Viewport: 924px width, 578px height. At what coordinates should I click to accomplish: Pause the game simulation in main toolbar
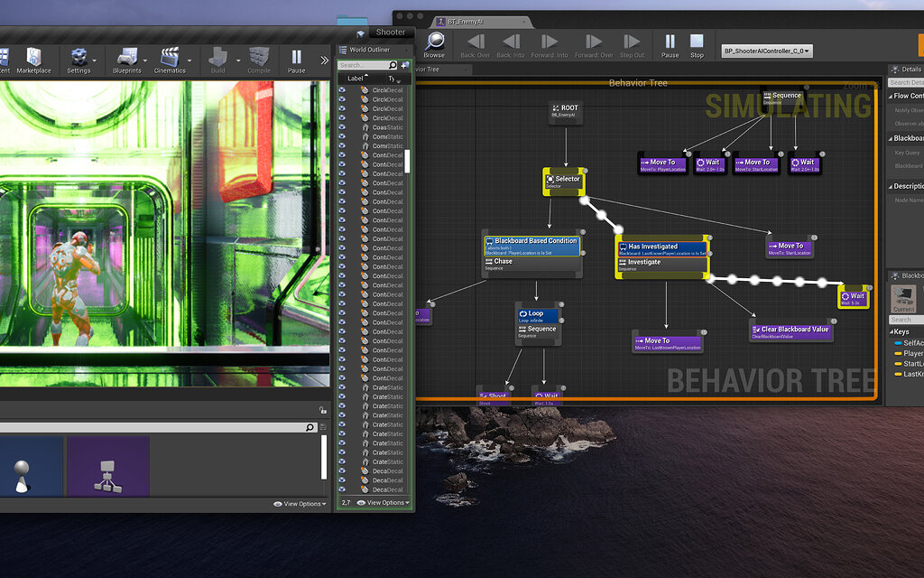click(x=296, y=59)
